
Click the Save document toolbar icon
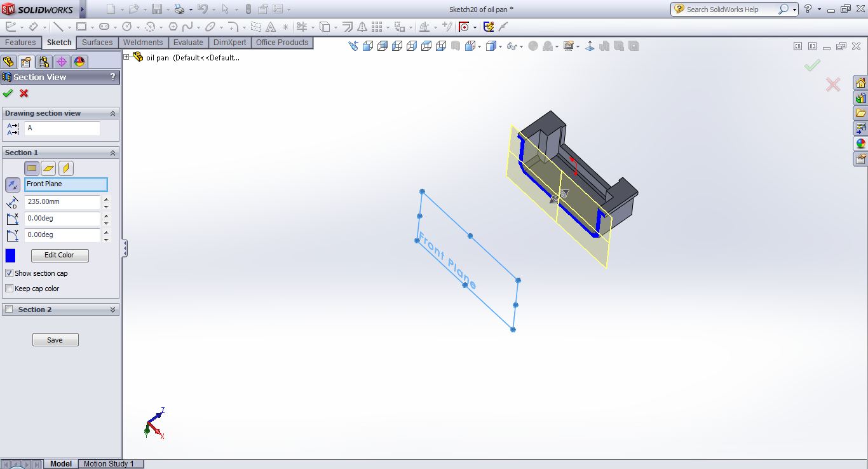[157, 10]
